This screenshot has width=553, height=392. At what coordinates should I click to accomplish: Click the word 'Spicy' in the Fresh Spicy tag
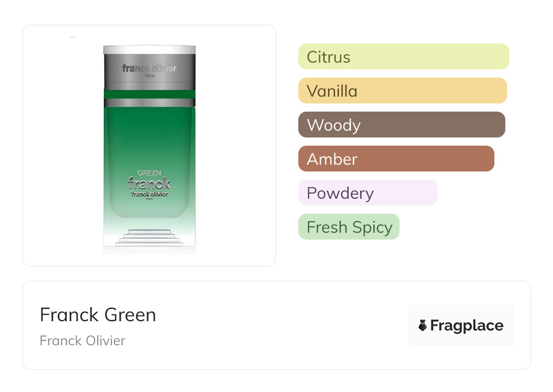click(x=373, y=227)
